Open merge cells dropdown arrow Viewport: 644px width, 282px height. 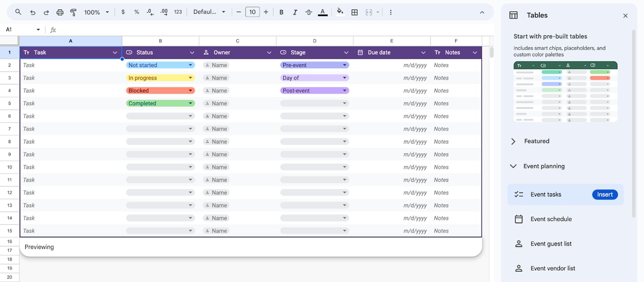pos(378,12)
